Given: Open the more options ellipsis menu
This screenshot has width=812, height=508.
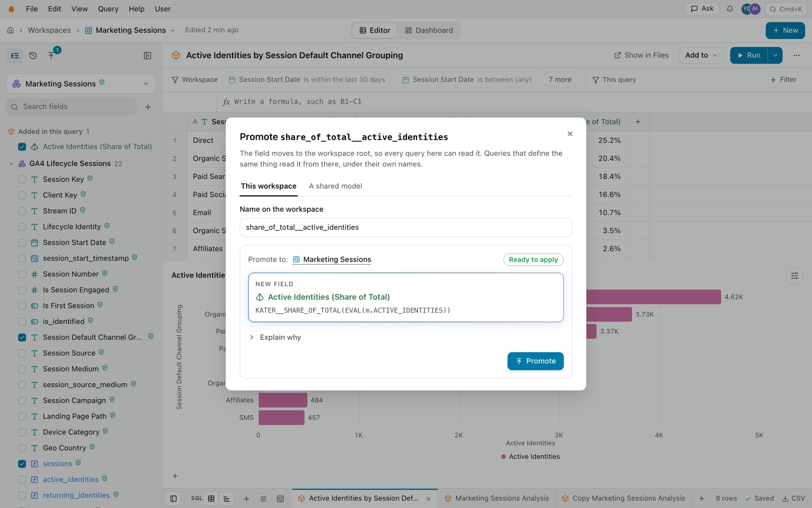Looking at the screenshot, I should click(797, 55).
